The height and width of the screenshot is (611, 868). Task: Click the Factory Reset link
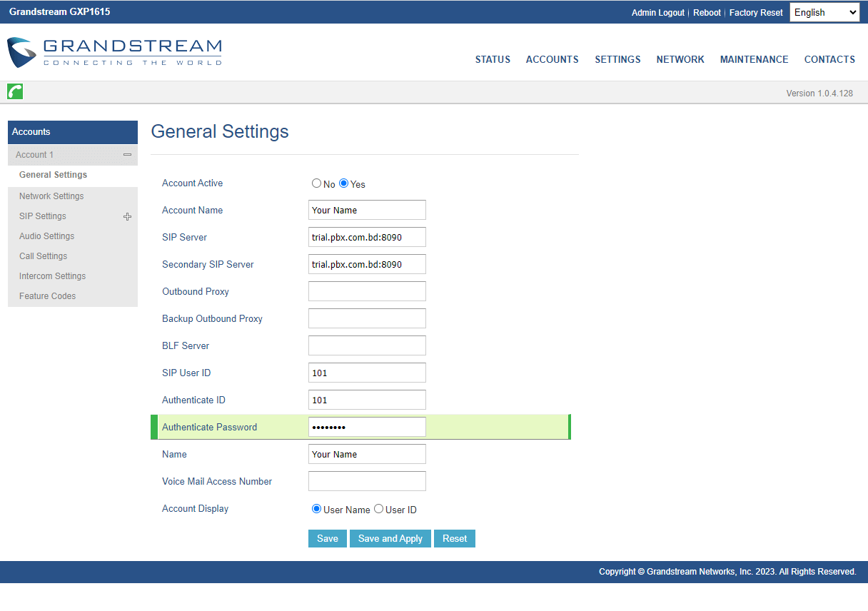tap(756, 12)
